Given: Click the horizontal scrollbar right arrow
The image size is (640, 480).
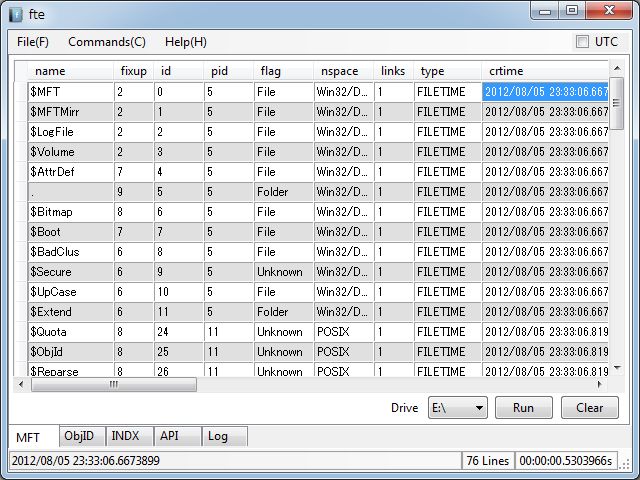Looking at the screenshot, I should (600, 384).
